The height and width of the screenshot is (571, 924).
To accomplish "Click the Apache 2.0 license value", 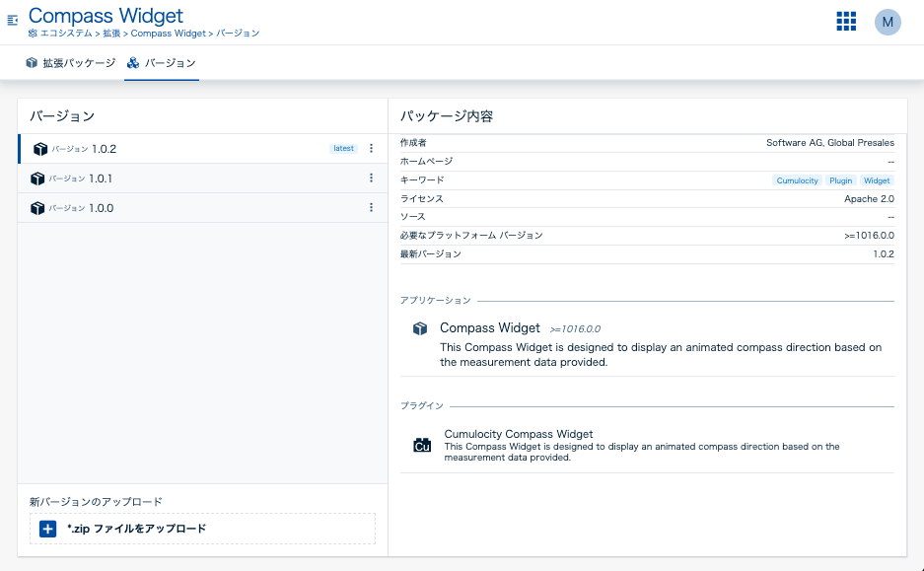I will tap(869, 199).
